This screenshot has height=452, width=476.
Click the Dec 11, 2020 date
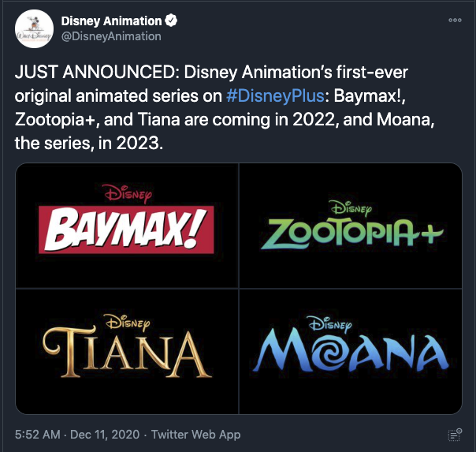click(x=105, y=435)
